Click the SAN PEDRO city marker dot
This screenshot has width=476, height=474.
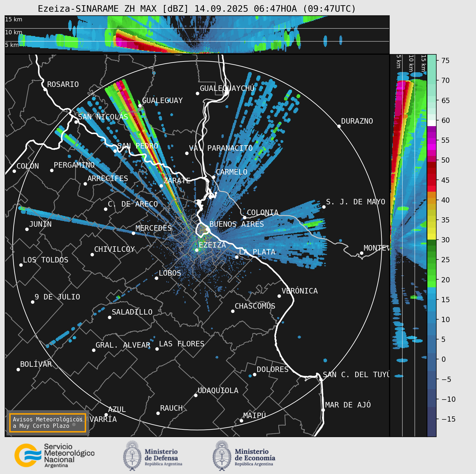click(x=115, y=151)
